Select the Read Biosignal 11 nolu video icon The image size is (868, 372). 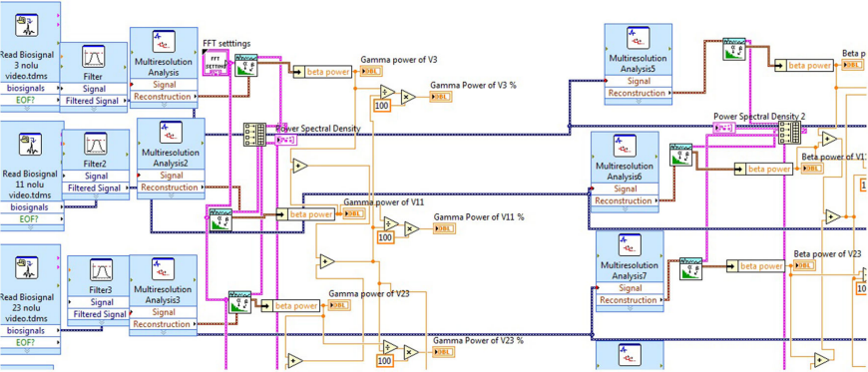(31, 144)
